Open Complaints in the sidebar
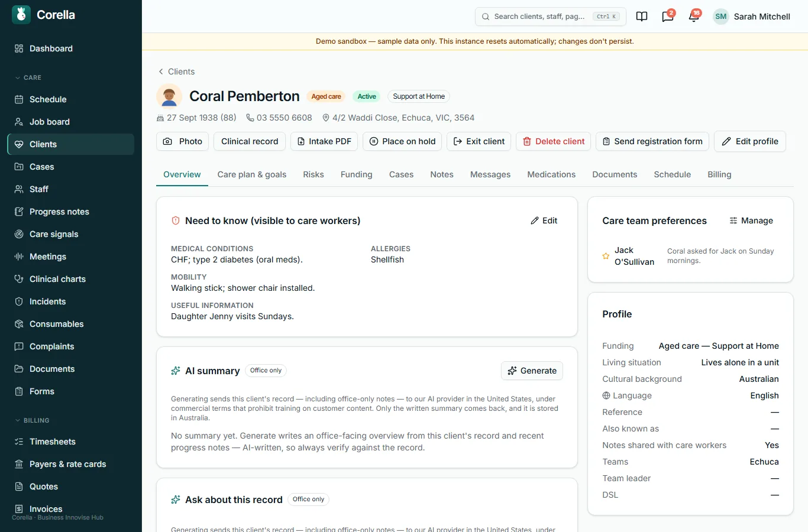This screenshot has height=532, width=808. tap(71, 346)
